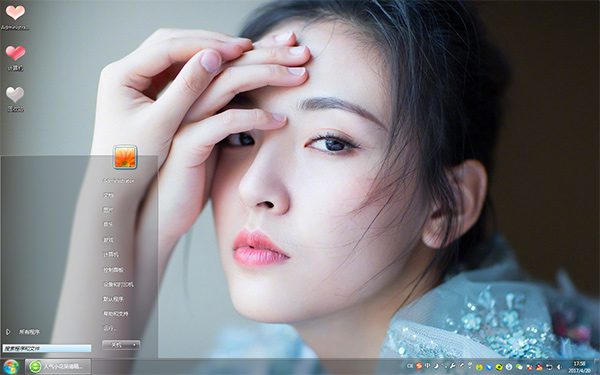Click the colorful QQ-style tray icon
The width and height of the screenshot is (600, 375).
(539, 367)
